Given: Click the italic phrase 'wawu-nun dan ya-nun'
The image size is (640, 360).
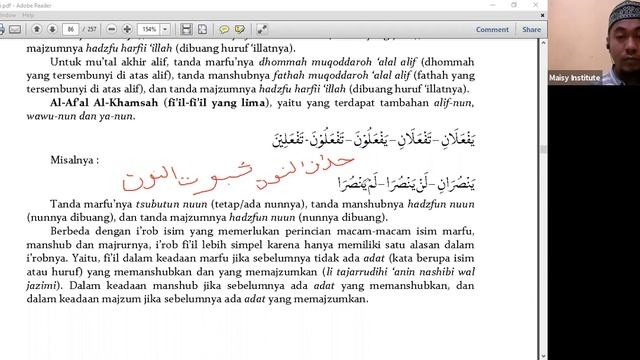Looking at the screenshot, I should coord(80,116).
